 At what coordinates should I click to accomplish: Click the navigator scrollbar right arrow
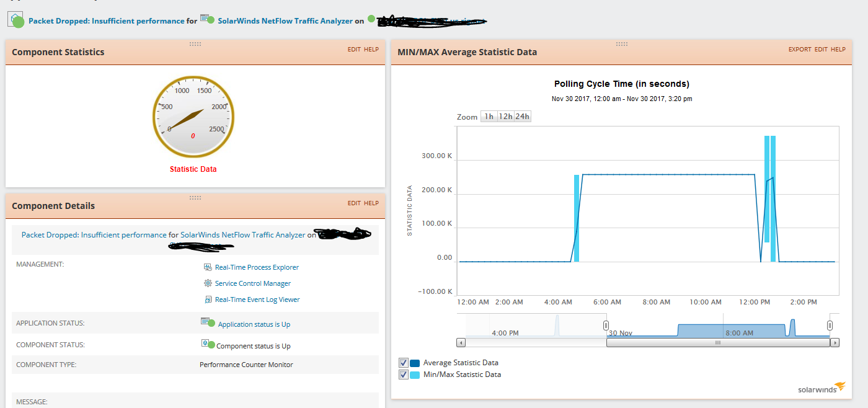tap(835, 342)
